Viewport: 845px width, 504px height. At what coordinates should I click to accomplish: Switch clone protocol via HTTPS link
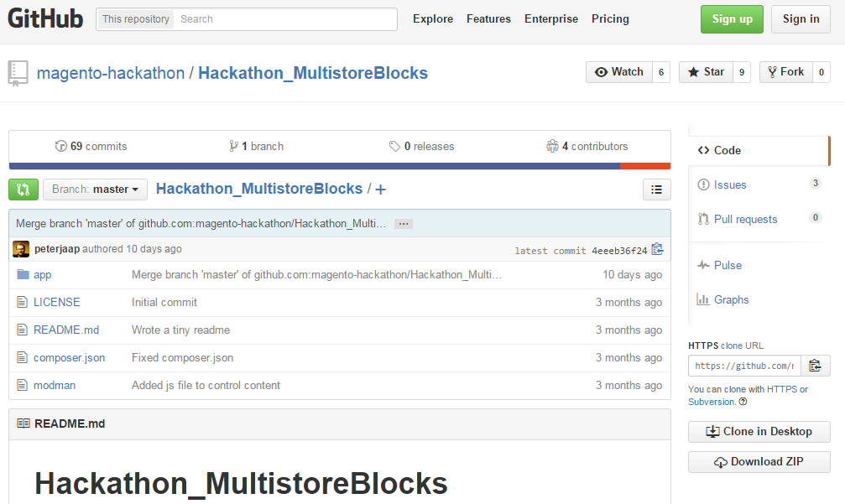(x=782, y=389)
